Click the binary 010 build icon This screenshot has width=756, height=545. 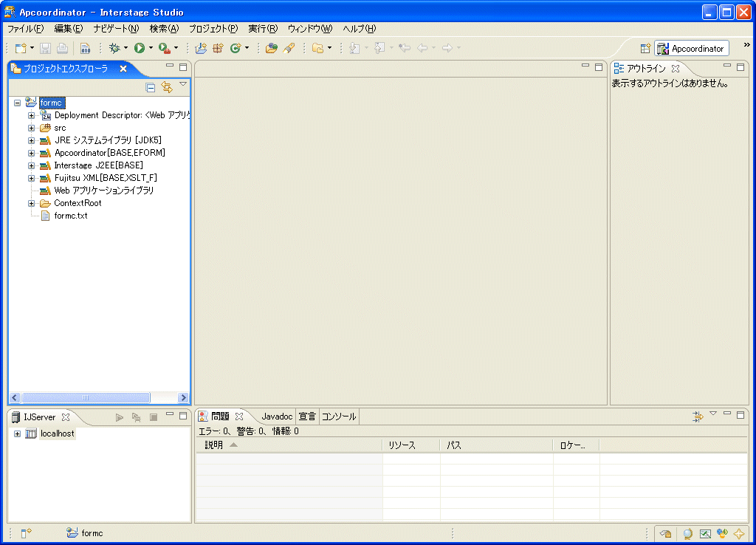click(x=86, y=48)
